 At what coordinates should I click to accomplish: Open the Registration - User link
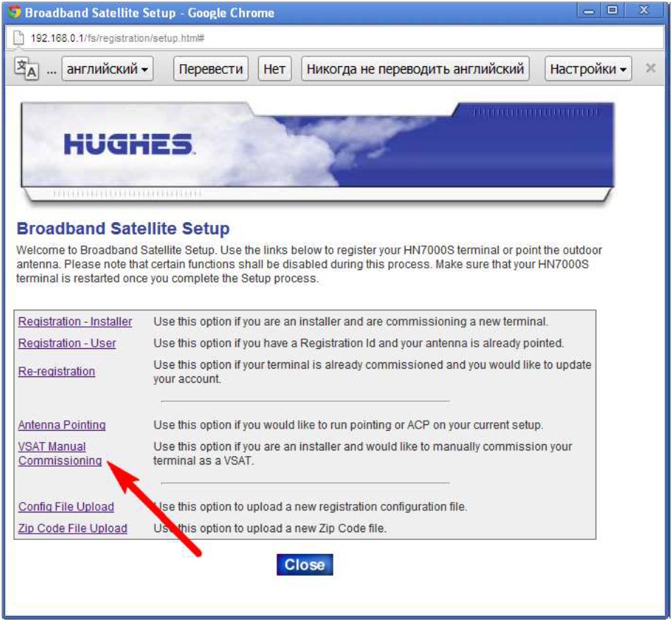click(67, 343)
